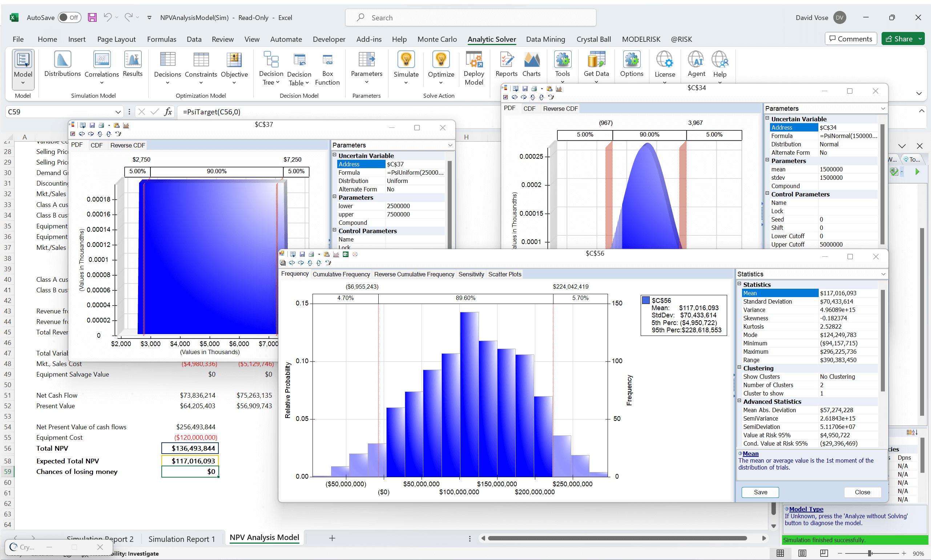Click the Save button in the Statistics panel
The width and height of the screenshot is (931, 560).
(x=760, y=492)
